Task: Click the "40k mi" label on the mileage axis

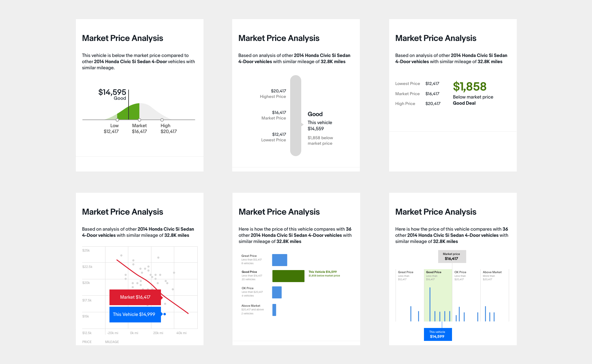Action: 181,333
